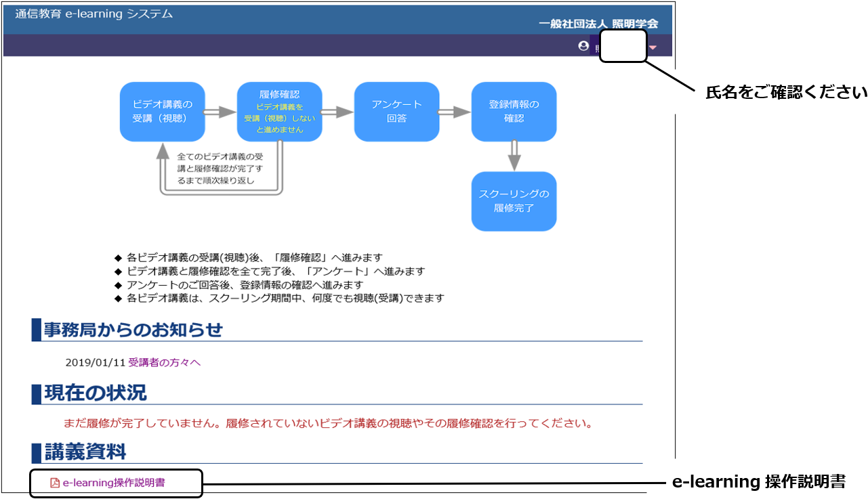
Task: Click the 現在の状況 heading
Action: [95, 393]
